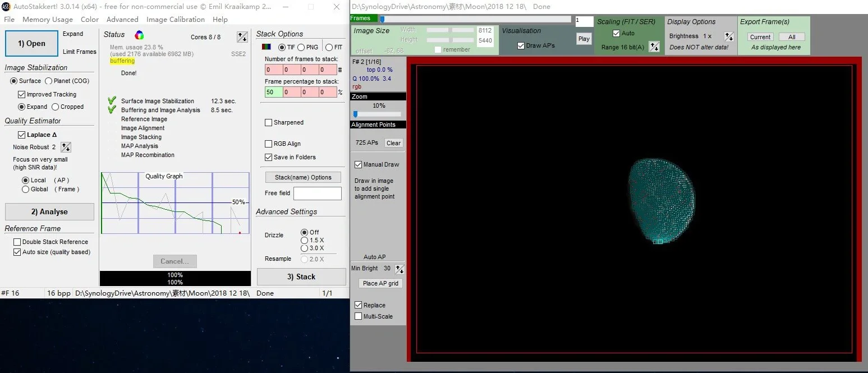
Task: Select the Planet (COG) radio button
Action: (x=49, y=81)
